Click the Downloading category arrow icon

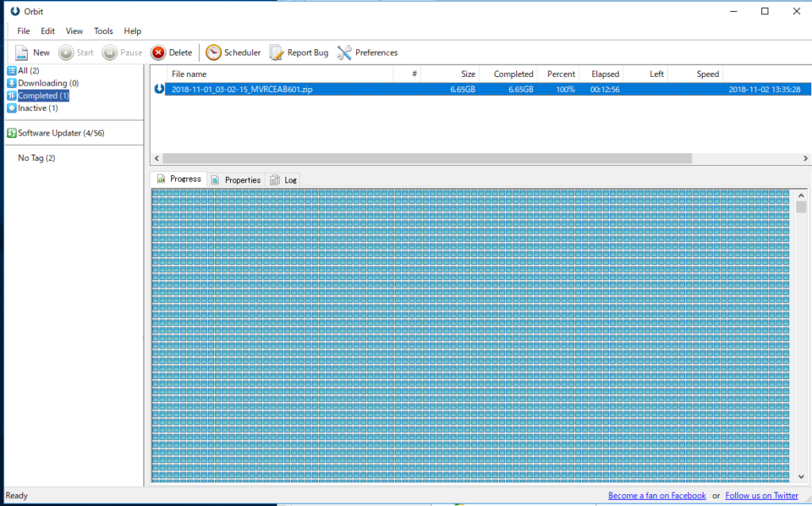pos(11,82)
